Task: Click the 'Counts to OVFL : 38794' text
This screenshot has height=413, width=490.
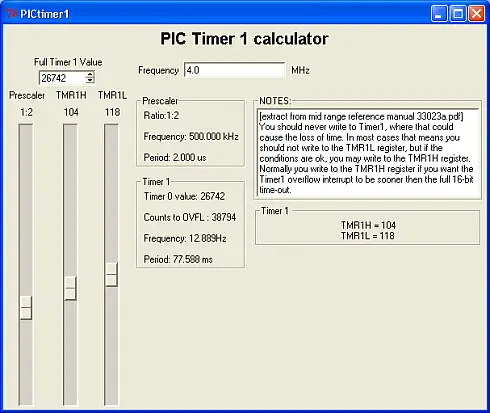Action: coord(190,217)
